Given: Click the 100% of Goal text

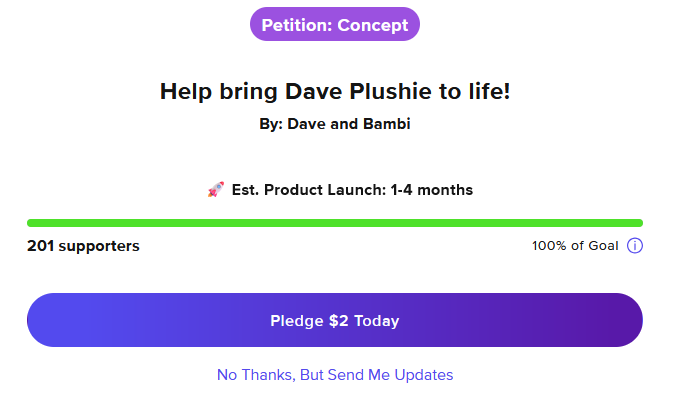Looking at the screenshot, I should point(575,246).
